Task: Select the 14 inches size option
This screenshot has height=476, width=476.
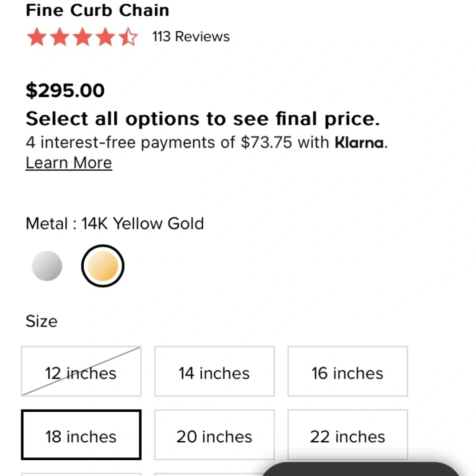Action: coord(214,372)
